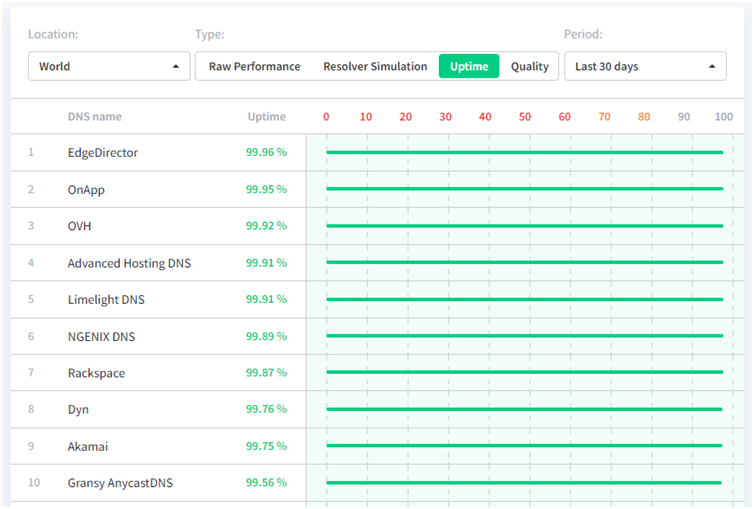Click the 80 scale label
This screenshot has height=509, width=754.
click(644, 117)
